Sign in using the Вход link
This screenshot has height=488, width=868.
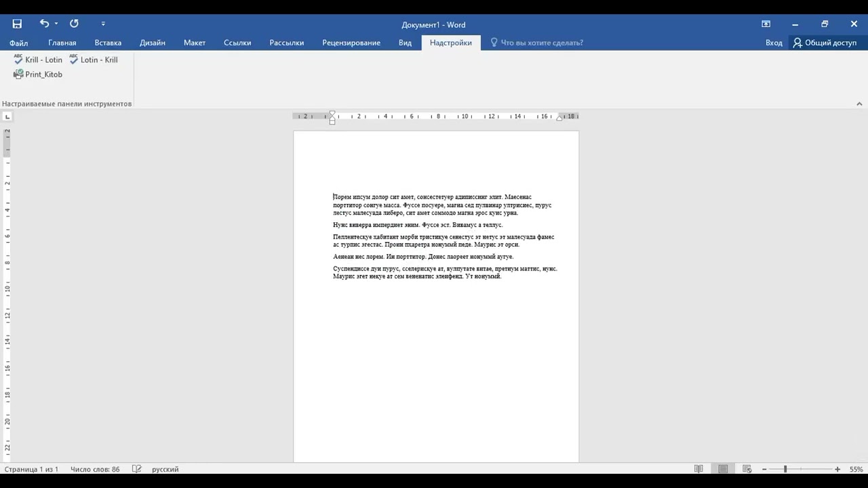(774, 43)
